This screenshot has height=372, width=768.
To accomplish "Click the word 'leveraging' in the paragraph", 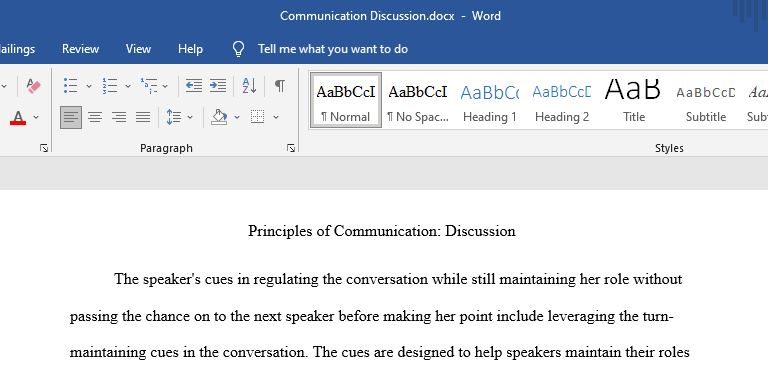I will pyautogui.click(x=581, y=317).
